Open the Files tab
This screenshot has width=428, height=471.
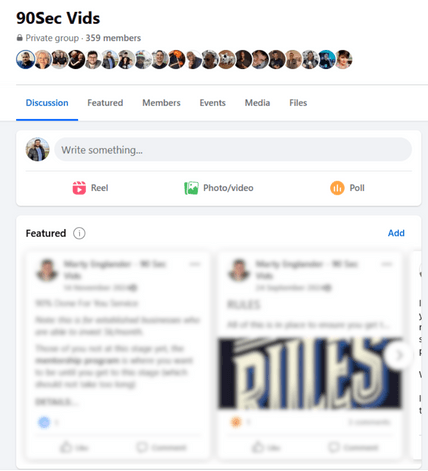(298, 103)
